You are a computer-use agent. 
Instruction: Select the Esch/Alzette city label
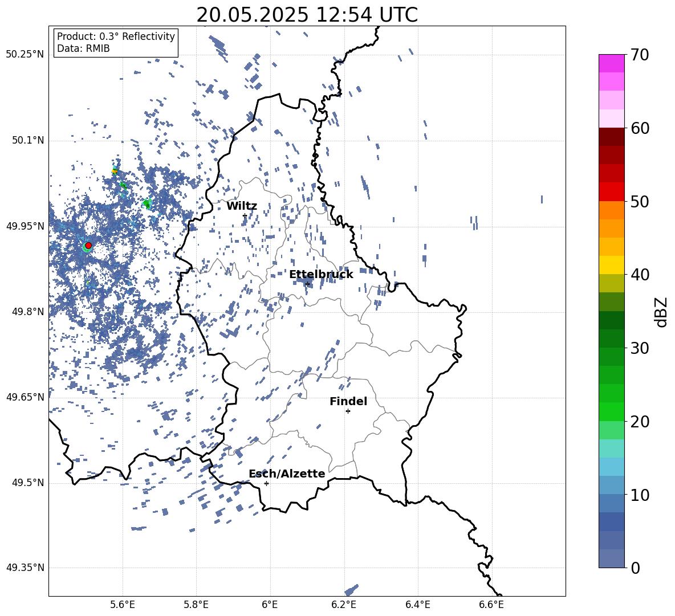click(x=287, y=474)
